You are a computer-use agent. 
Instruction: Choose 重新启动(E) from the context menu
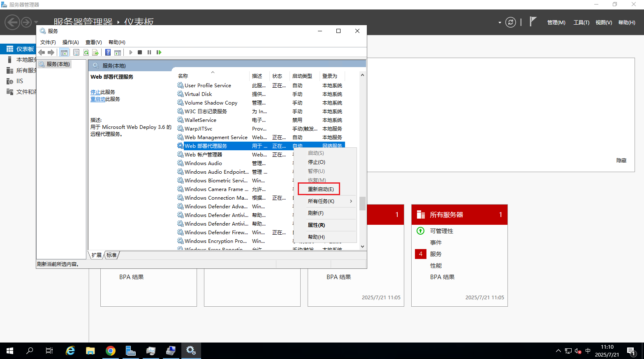coord(321,189)
